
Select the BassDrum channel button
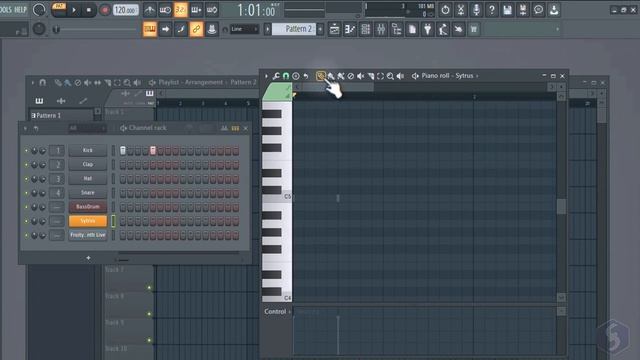pyautogui.click(x=88, y=207)
